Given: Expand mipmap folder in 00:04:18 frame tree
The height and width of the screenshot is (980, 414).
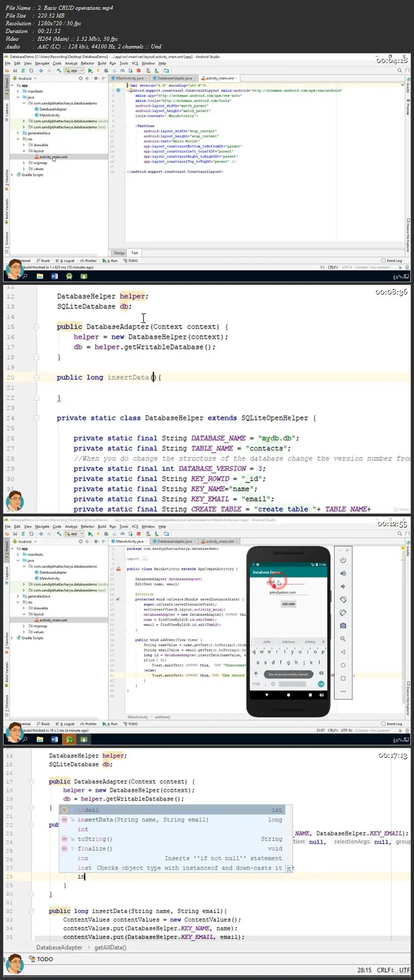Looking at the screenshot, I should coord(24,163).
